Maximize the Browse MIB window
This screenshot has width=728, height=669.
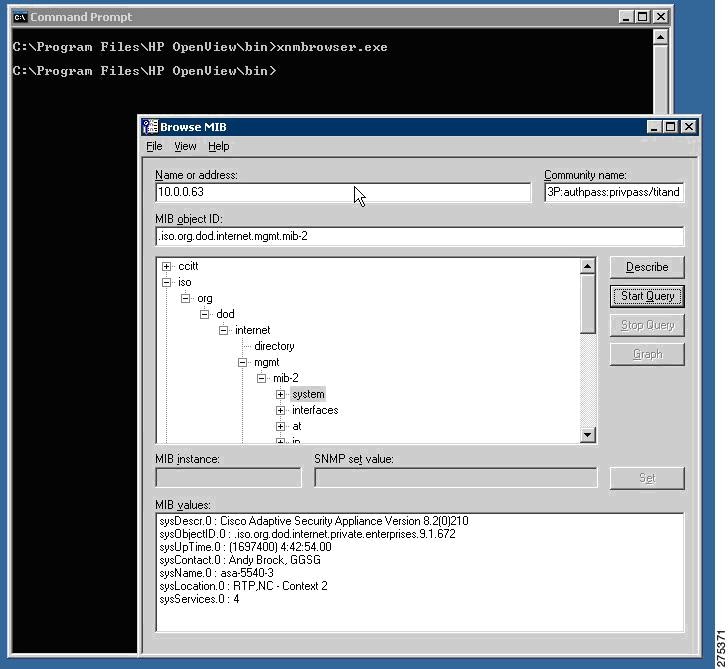pos(670,127)
